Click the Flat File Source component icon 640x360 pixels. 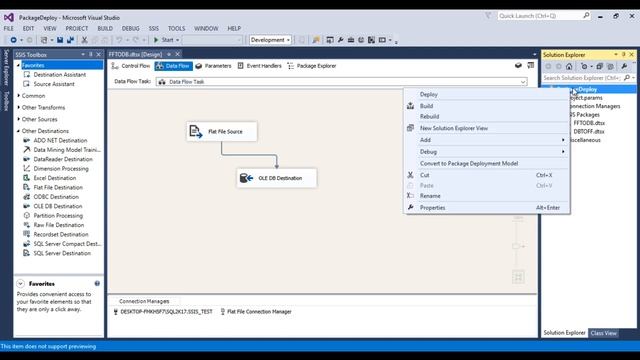click(x=196, y=131)
